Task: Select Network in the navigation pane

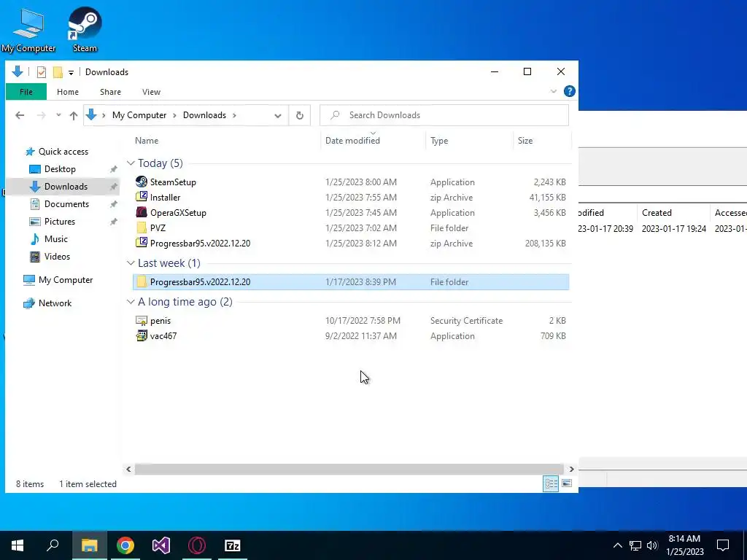Action: pyautogui.click(x=55, y=303)
